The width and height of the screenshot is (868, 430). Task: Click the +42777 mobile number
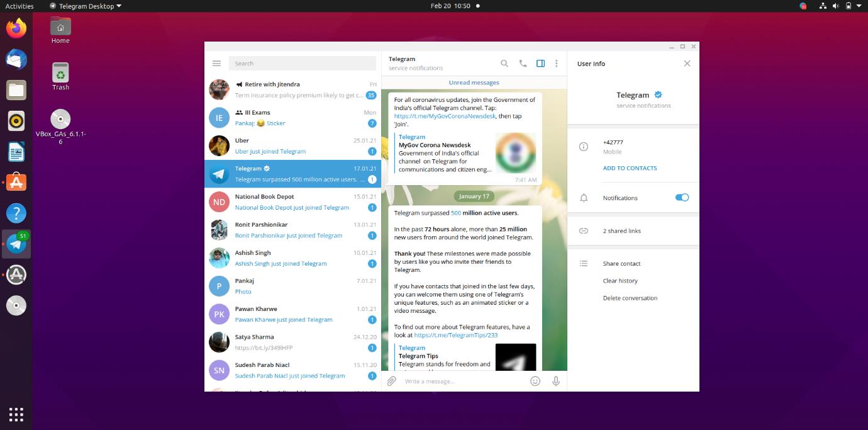tap(613, 142)
